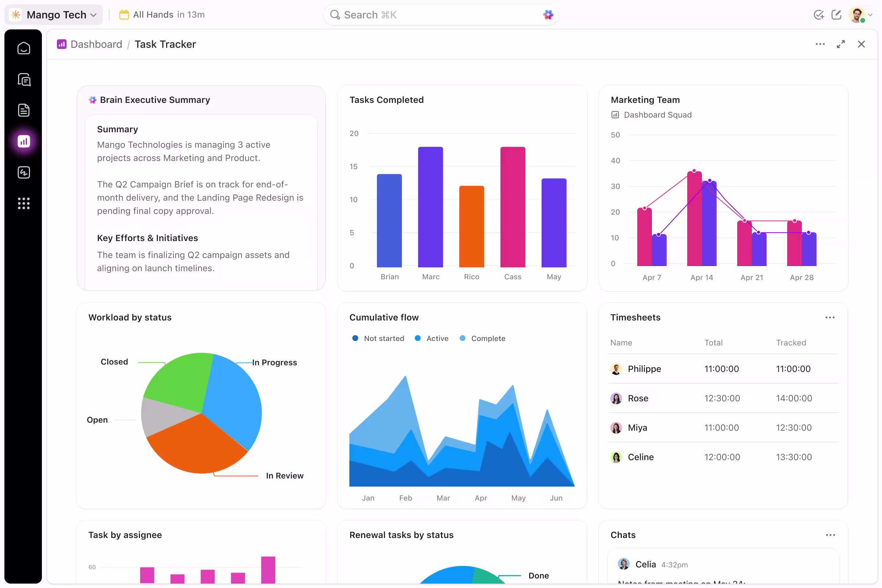Click the Dashboard Squad icon
Image resolution: width=882 pixels, height=588 pixels.
pos(615,115)
